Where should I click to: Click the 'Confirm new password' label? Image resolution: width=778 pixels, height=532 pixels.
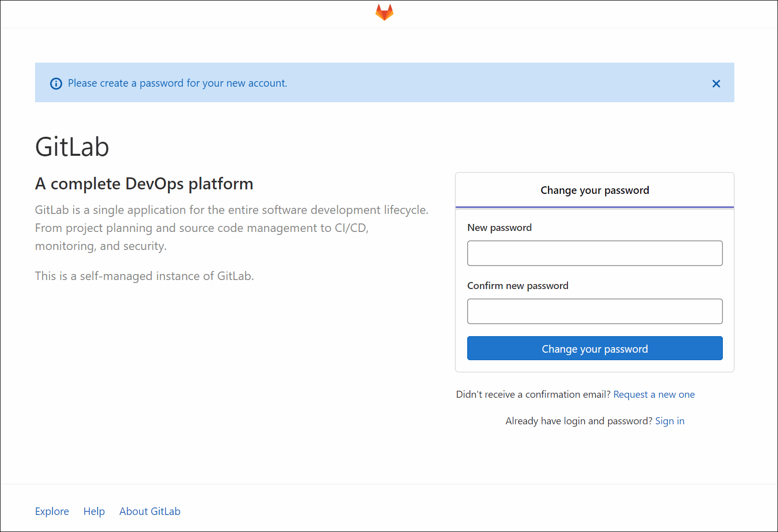pyautogui.click(x=517, y=286)
